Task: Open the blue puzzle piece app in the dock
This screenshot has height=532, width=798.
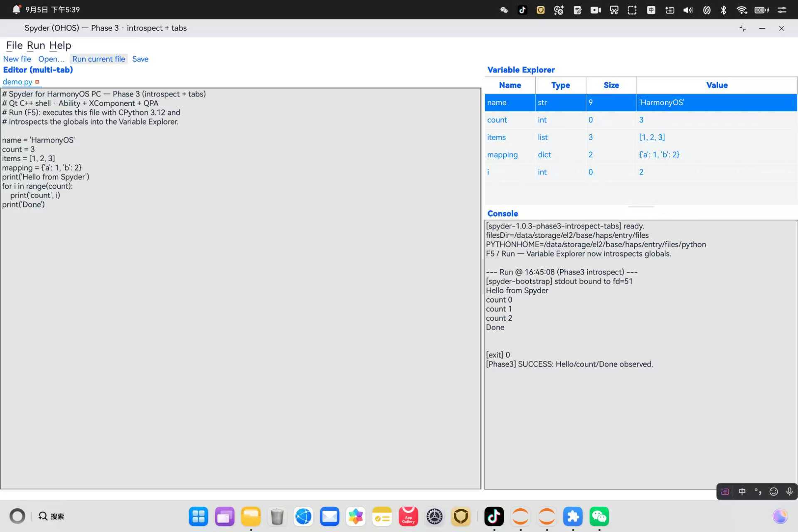Action: pos(573,517)
